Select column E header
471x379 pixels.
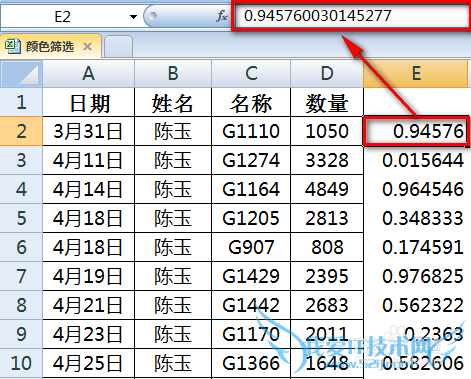point(416,74)
